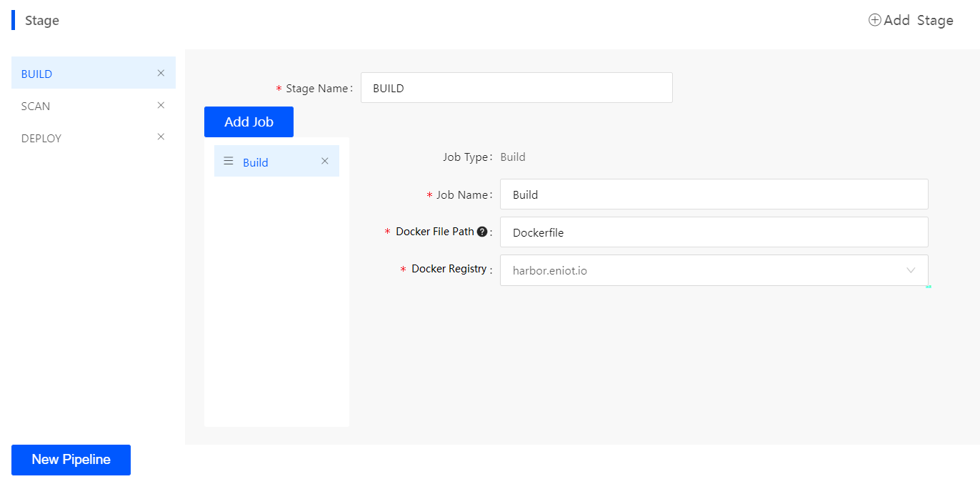Click the New Pipeline button

pyautogui.click(x=71, y=460)
